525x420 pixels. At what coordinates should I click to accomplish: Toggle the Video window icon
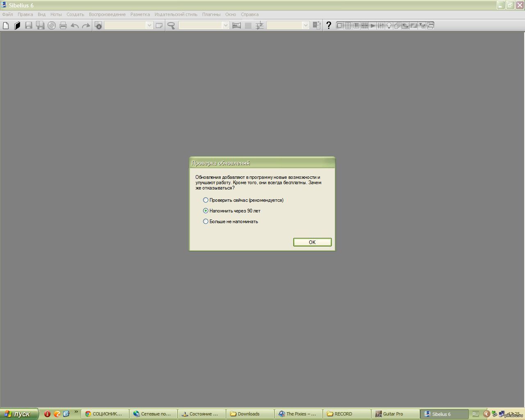[414, 25]
